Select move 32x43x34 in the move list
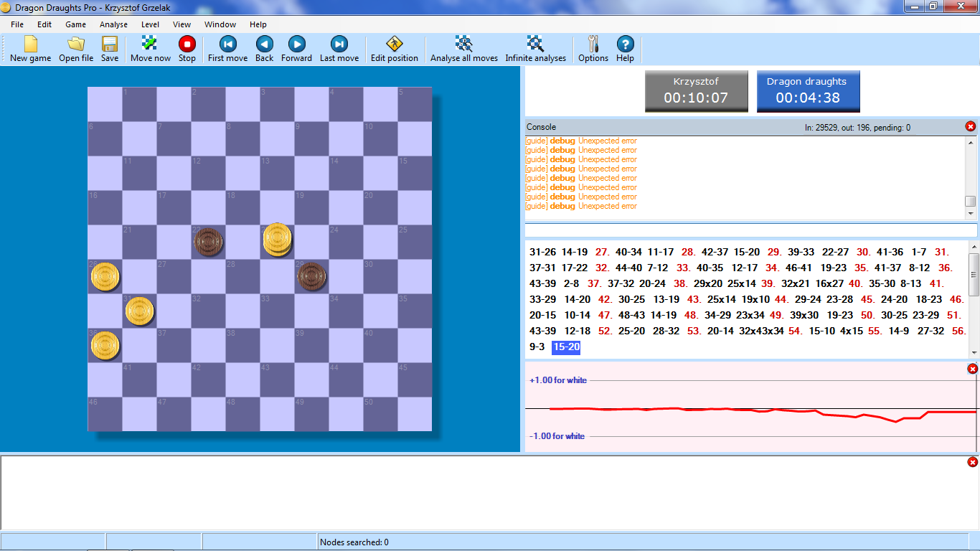 761,331
